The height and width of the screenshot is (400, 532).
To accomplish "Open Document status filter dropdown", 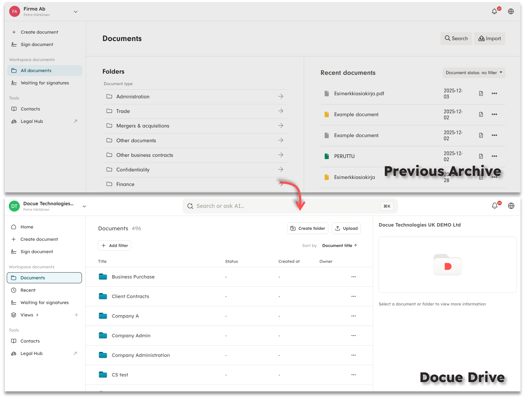I will click(x=474, y=73).
